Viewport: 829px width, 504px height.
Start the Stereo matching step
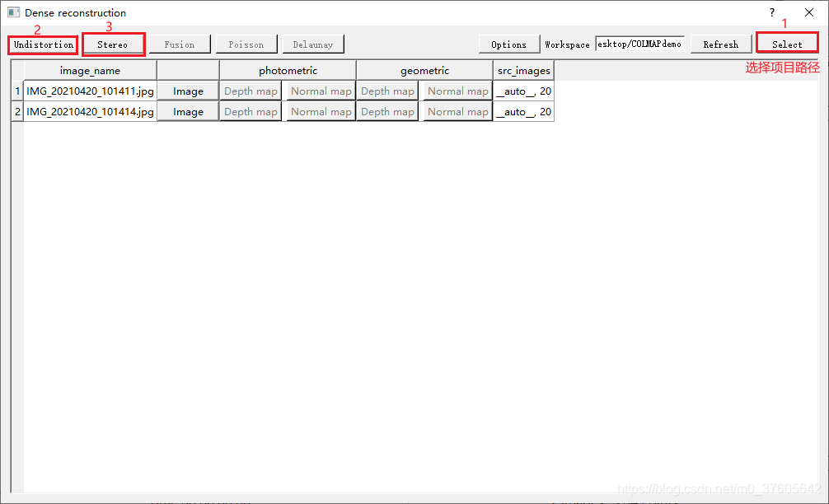pos(112,44)
